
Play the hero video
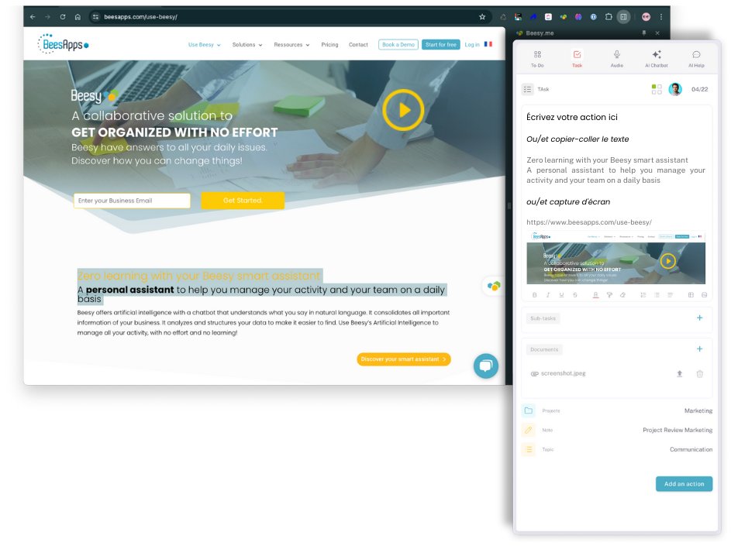(403, 110)
